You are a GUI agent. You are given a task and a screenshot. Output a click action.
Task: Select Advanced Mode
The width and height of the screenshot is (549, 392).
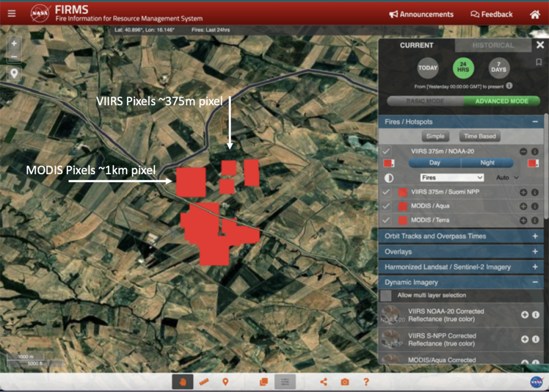point(502,101)
